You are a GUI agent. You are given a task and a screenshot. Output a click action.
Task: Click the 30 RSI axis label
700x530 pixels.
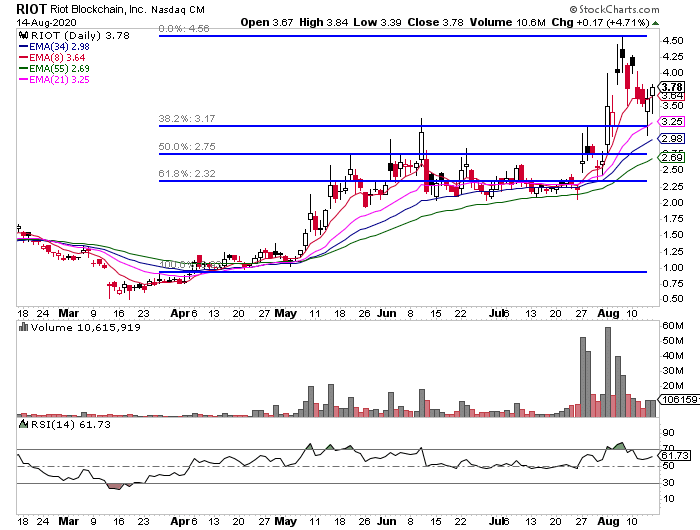[668, 483]
